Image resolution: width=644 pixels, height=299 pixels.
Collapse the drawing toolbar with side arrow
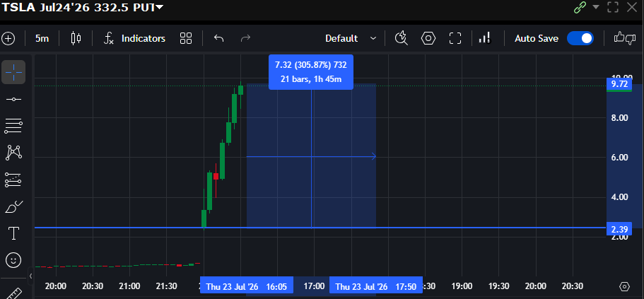click(x=30, y=276)
